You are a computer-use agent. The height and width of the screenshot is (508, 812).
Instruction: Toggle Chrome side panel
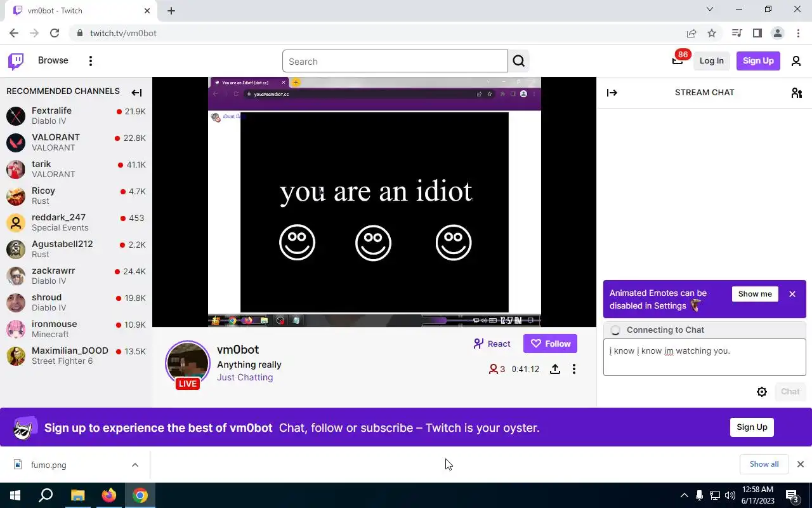click(x=757, y=33)
